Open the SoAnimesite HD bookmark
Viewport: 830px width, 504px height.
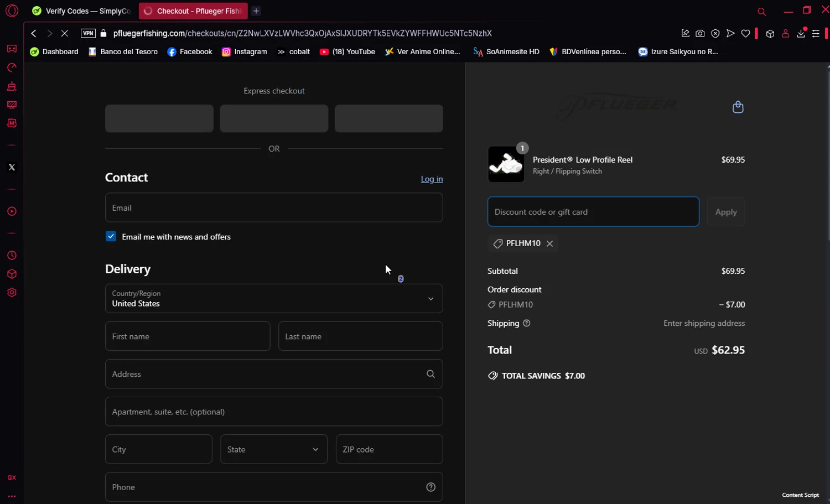506,51
